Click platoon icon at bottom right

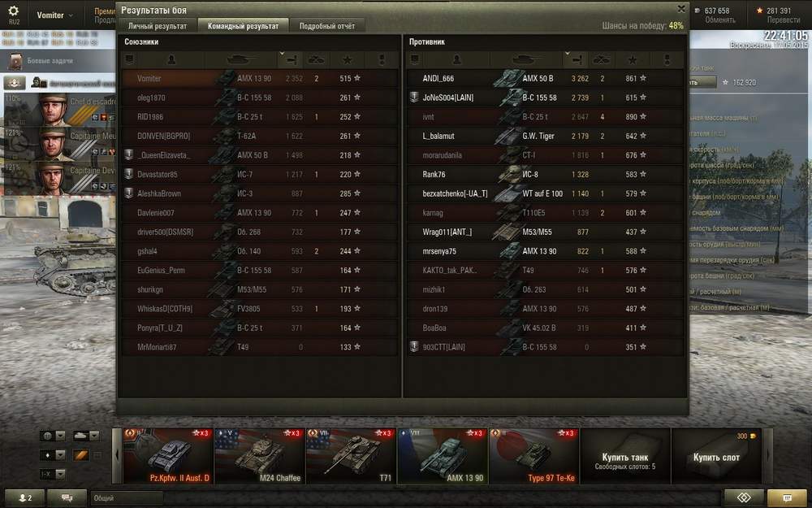pos(744,497)
